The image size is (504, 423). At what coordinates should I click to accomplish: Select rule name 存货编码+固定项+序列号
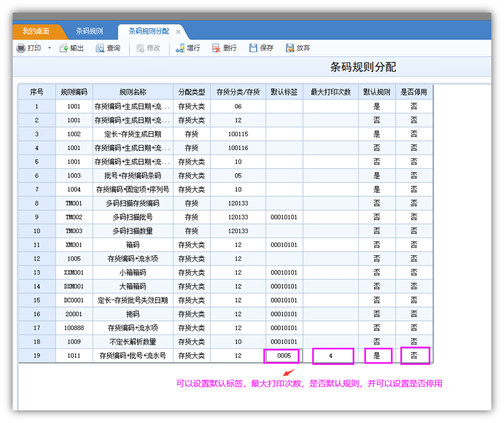tap(132, 189)
